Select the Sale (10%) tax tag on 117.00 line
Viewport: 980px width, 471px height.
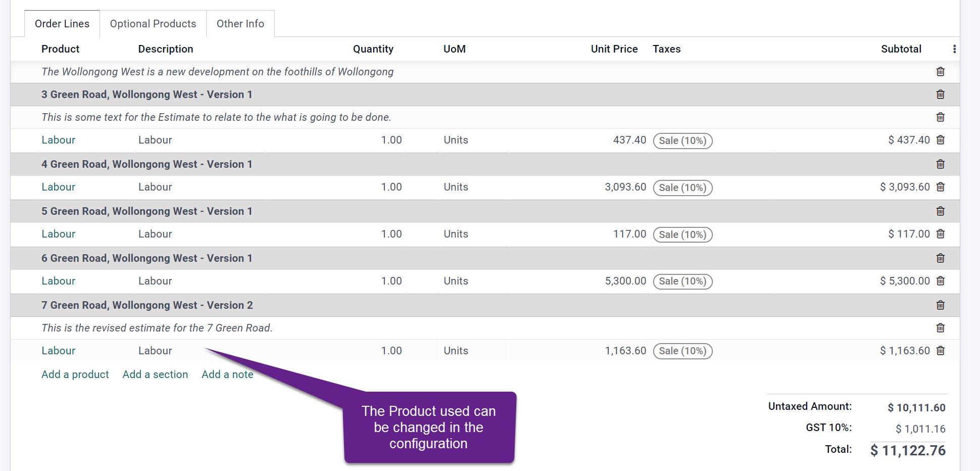[x=682, y=235]
